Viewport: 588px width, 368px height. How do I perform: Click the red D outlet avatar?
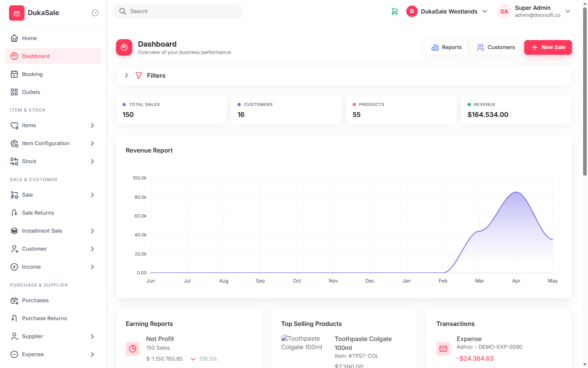coord(412,11)
